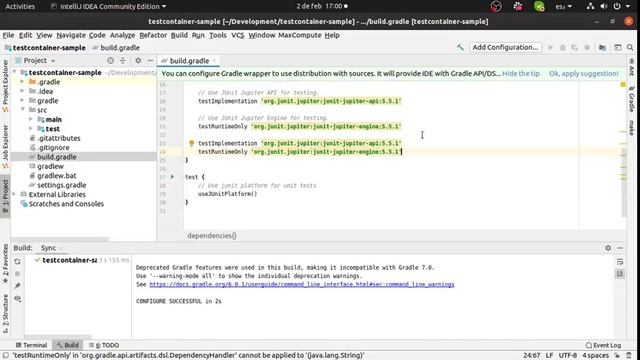This screenshot has width=640, height=360.
Task: Open the File menu
Action: 8,35
